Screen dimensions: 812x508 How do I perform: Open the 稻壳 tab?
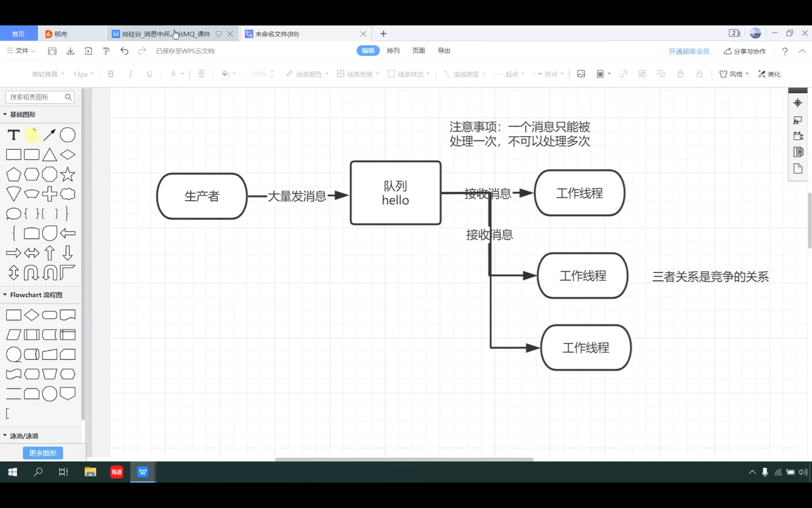tap(72, 34)
